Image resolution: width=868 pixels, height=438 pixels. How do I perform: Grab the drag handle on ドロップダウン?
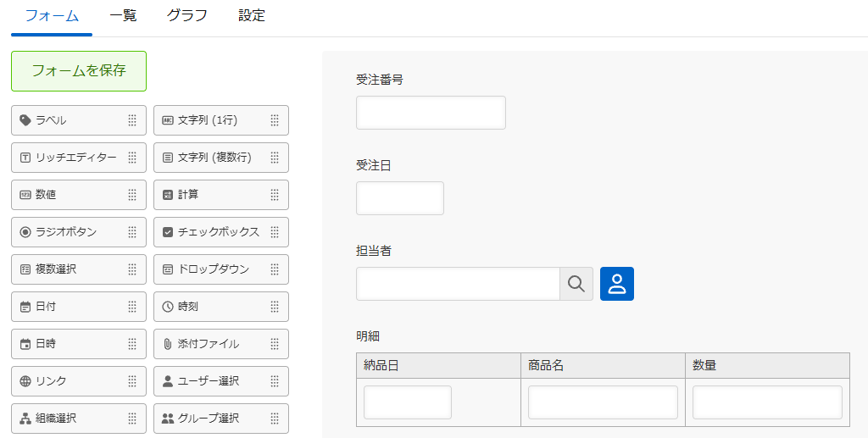[x=275, y=269]
